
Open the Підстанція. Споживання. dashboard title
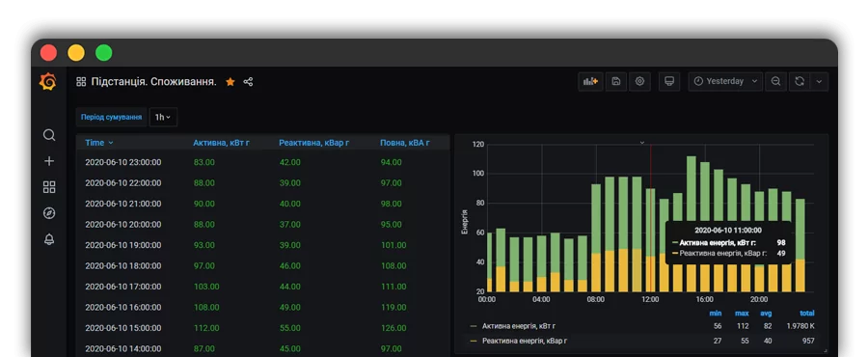154,82
